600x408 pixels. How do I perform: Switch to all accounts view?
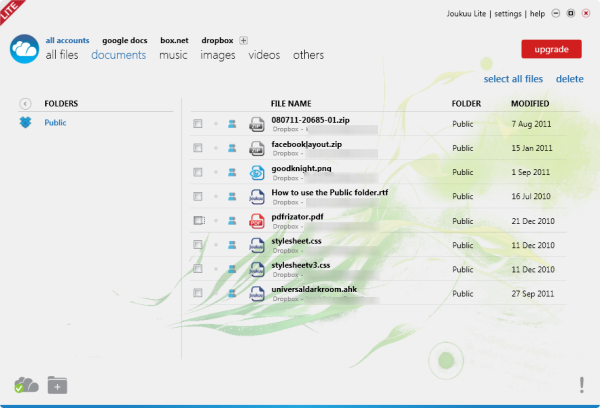[67, 40]
